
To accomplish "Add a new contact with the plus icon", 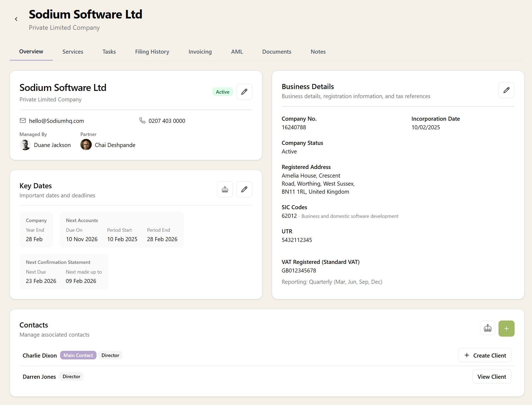I will tap(506, 328).
